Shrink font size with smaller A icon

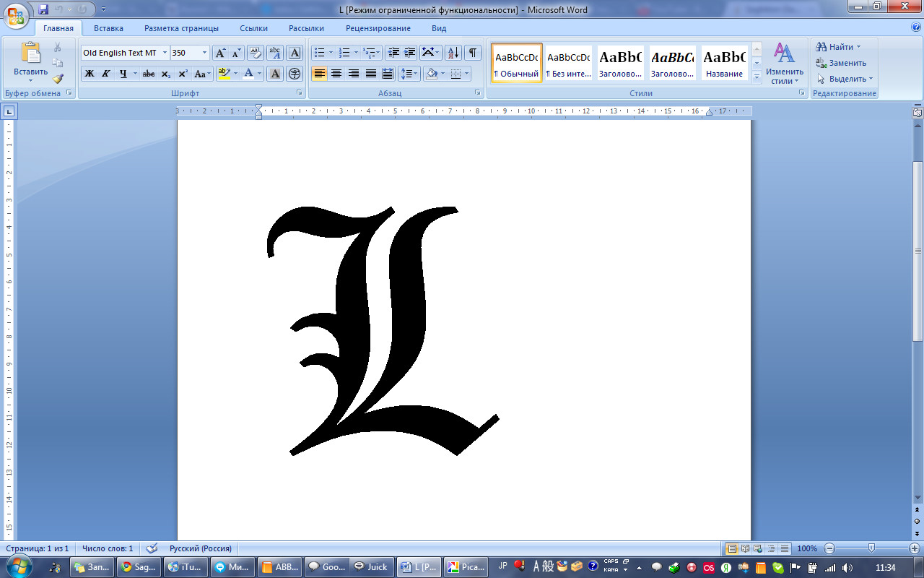coord(237,53)
